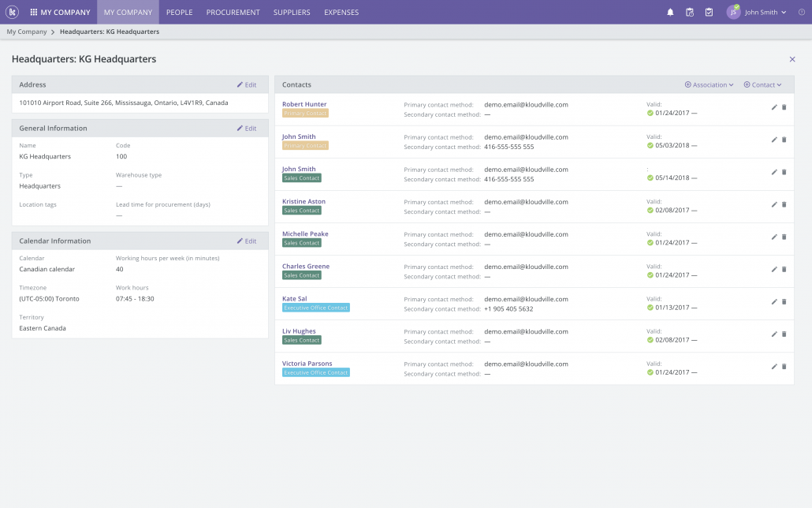Delete Robert Hunter's contact with trash icon
Viewport: 812px width, 508px height.
click(784, 107)
